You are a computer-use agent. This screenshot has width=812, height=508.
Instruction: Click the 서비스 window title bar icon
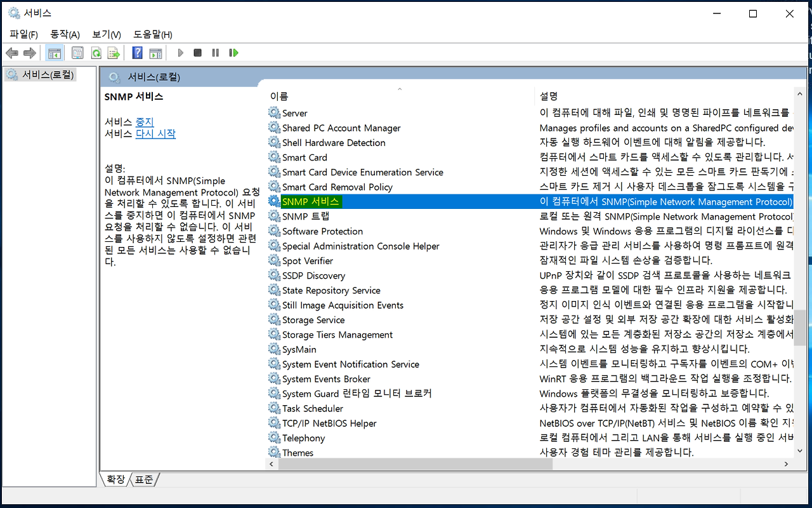pos(14,13)
